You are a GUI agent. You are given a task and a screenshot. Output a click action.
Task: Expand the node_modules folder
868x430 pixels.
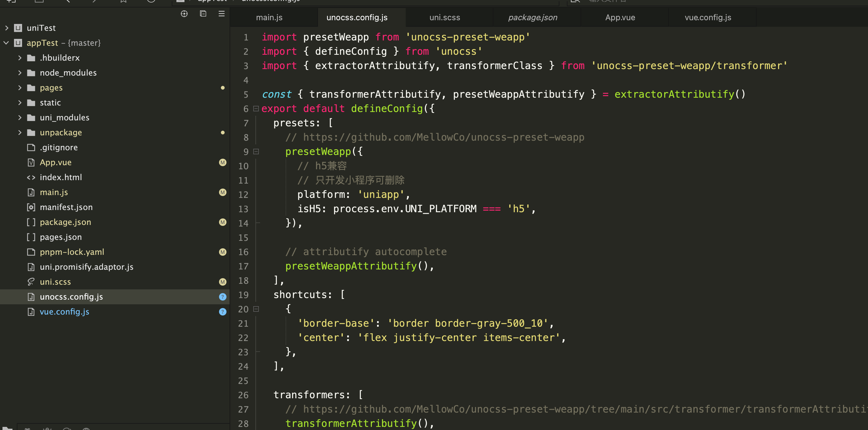click(x=20, y=72)
